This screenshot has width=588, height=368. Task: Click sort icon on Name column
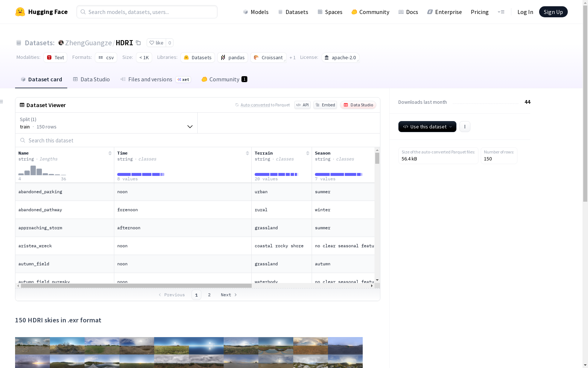tap(110, 153)
